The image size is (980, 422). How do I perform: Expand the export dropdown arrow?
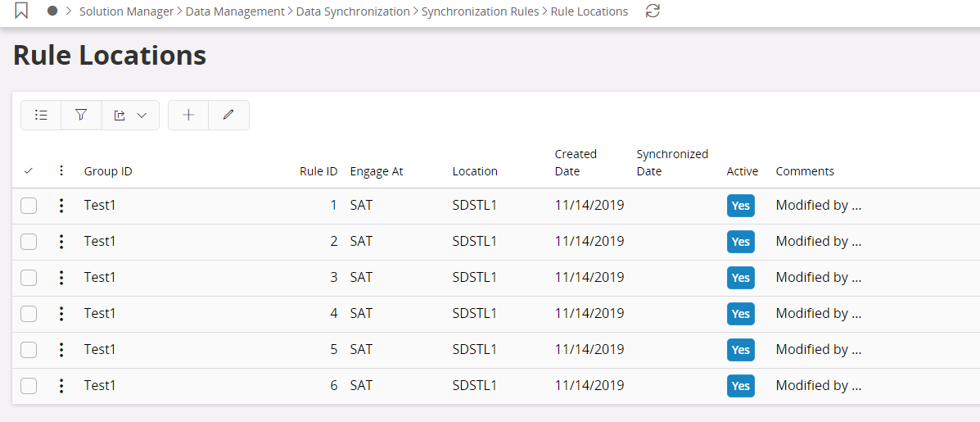click(142, 116)
